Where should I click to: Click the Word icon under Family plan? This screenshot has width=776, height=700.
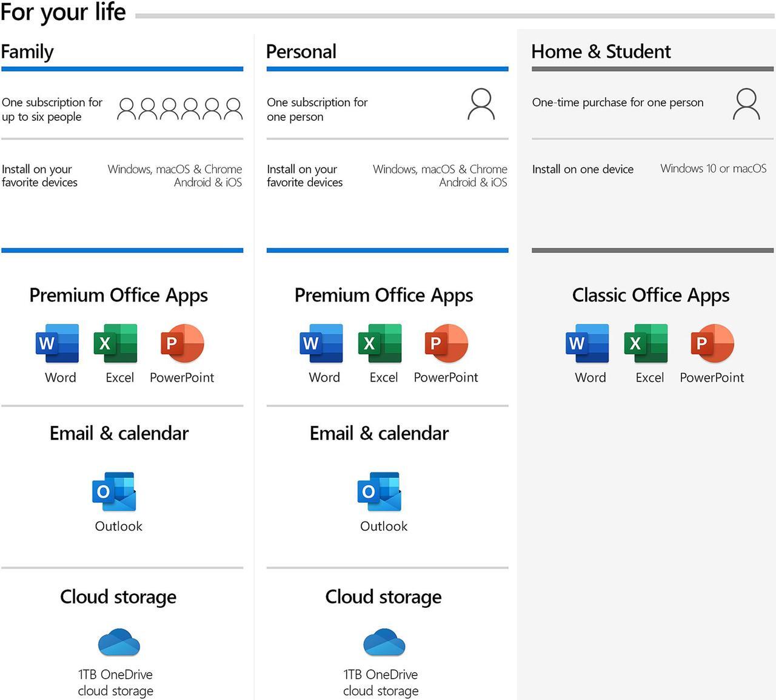pyautogui.click(x=57, y=343)
